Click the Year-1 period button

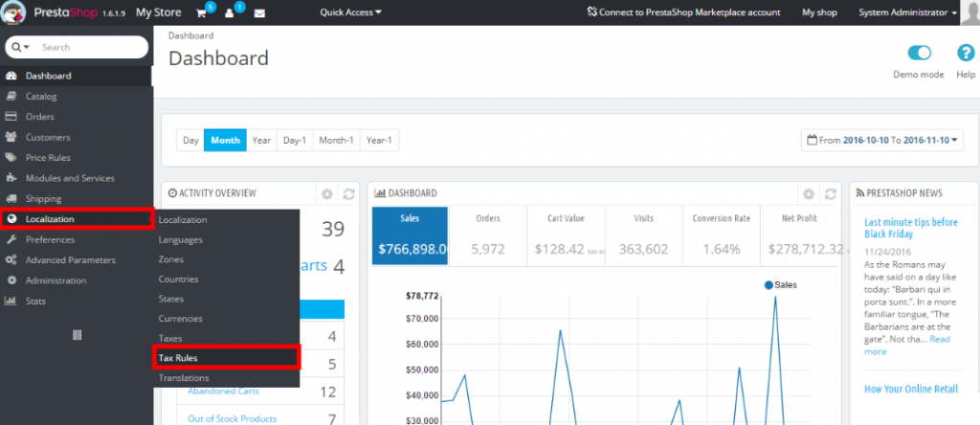point(379,140)
